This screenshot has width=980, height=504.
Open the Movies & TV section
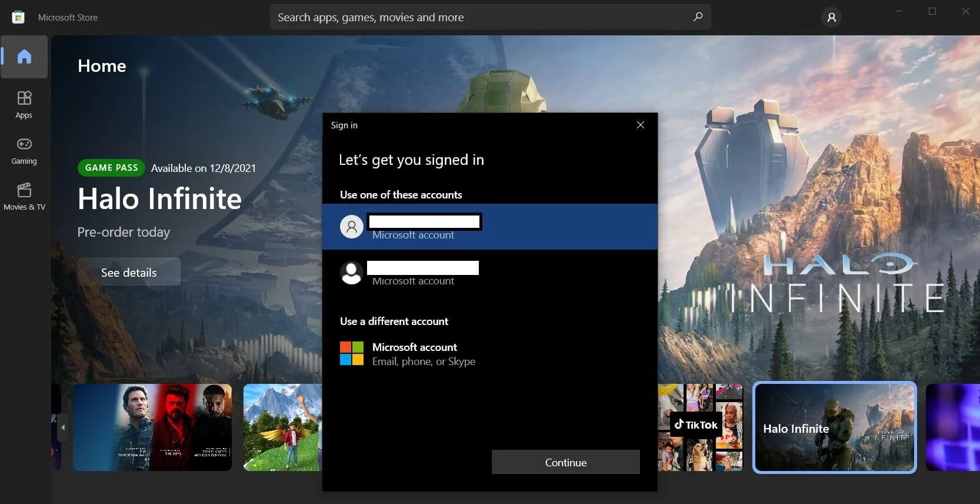tap(24, 197)
